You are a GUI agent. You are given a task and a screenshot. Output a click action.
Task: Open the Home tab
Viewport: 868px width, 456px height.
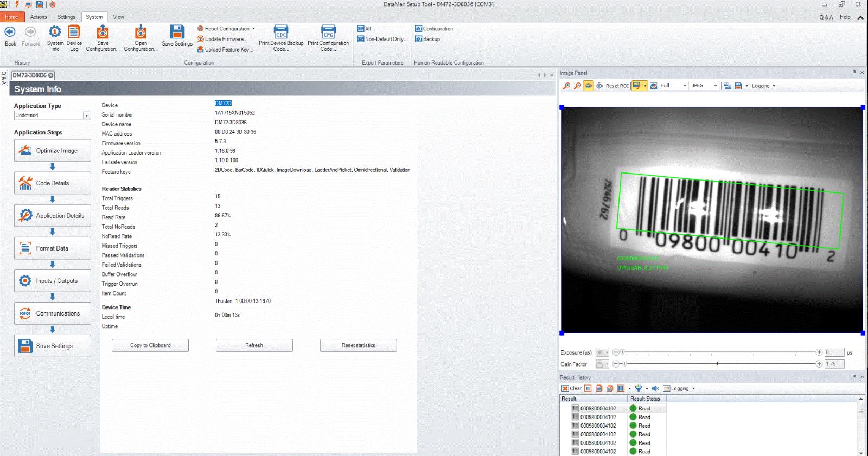coord(11,17)
